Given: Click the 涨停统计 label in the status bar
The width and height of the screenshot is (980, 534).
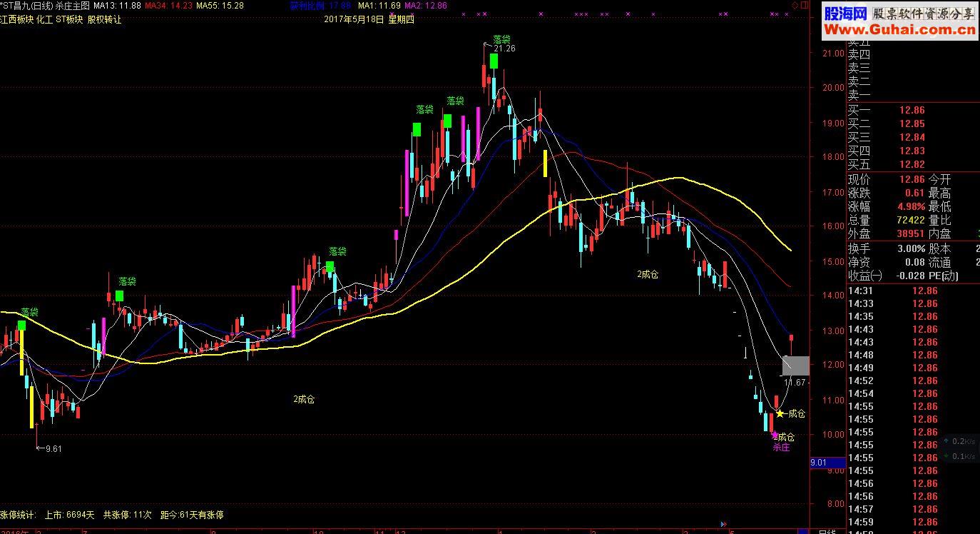Looking at the screenshot, I should point(18,515).
